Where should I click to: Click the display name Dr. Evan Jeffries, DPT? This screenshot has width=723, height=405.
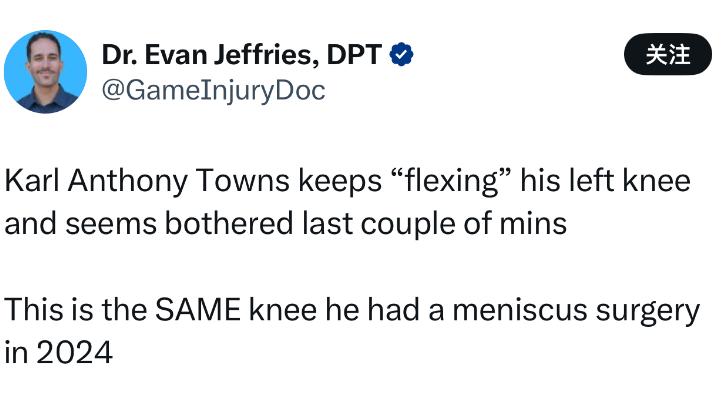click(x=242, y=55)
